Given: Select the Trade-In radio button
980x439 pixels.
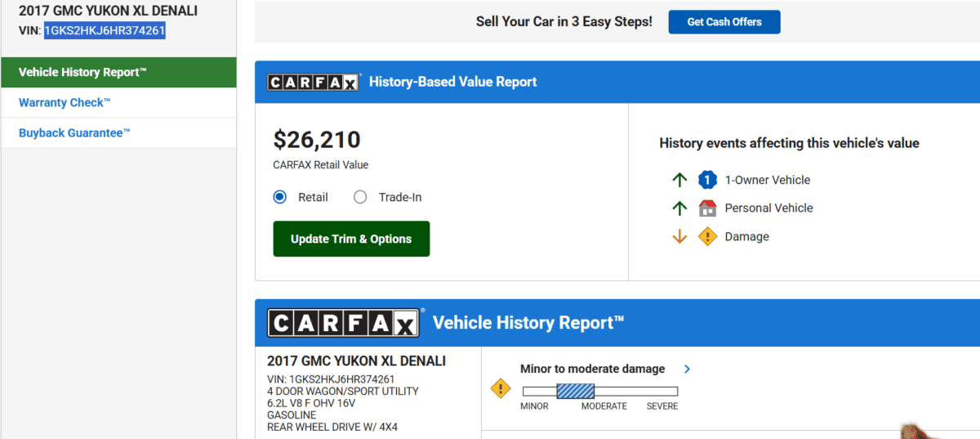Looking at the screenshot, I should click(x=360, y=197).
